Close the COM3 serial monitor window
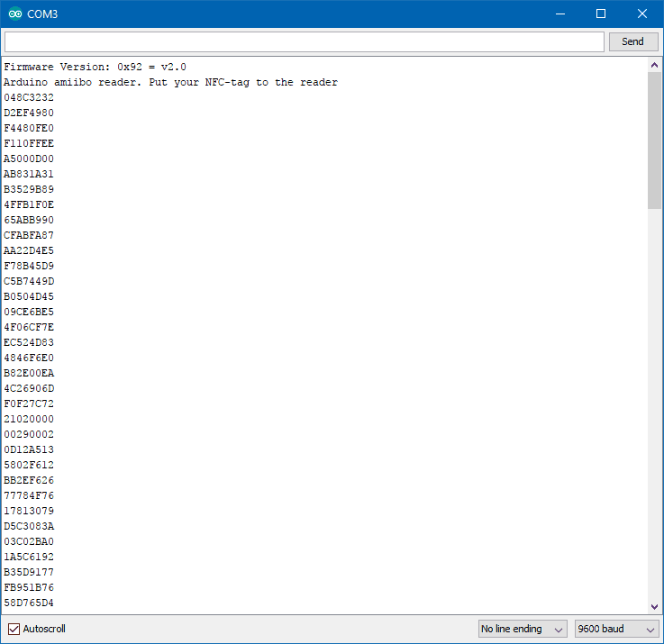Image resolution: width=664 pixels, height=644 pixels. (642, 14)
